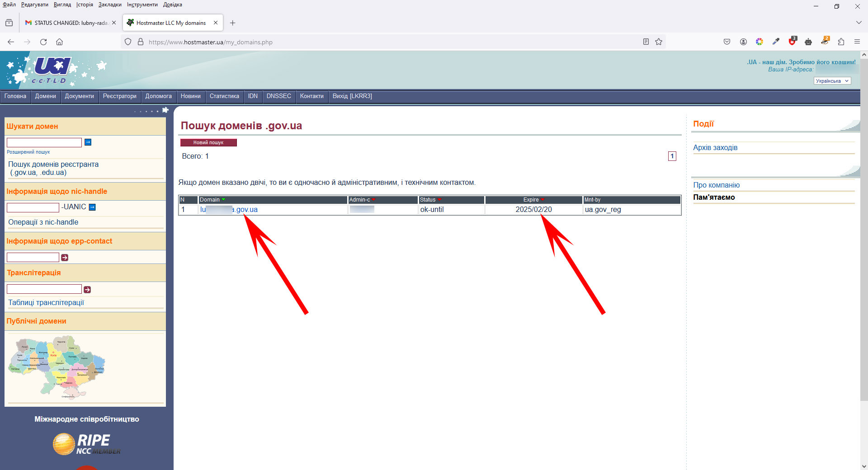Image resolution: width=868 pixels, height=470 pixels.
Task: Open the Розширений пошук link
Action: pos(28,152)
